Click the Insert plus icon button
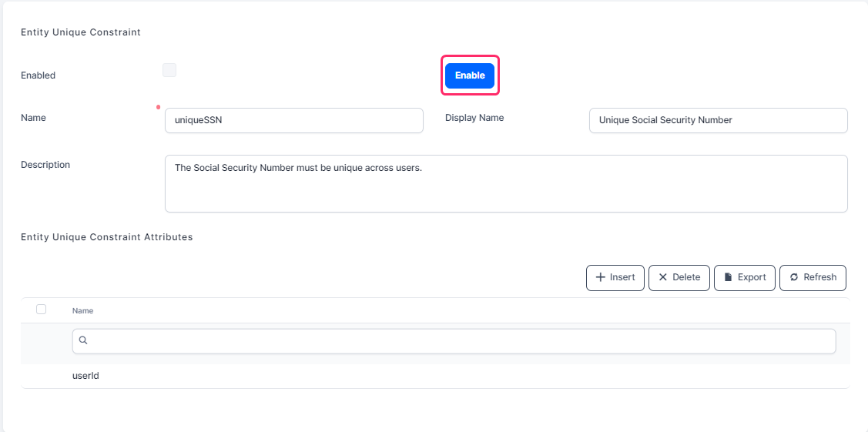The width and height of the screenshot is (868, 432). tap(615, 277)
